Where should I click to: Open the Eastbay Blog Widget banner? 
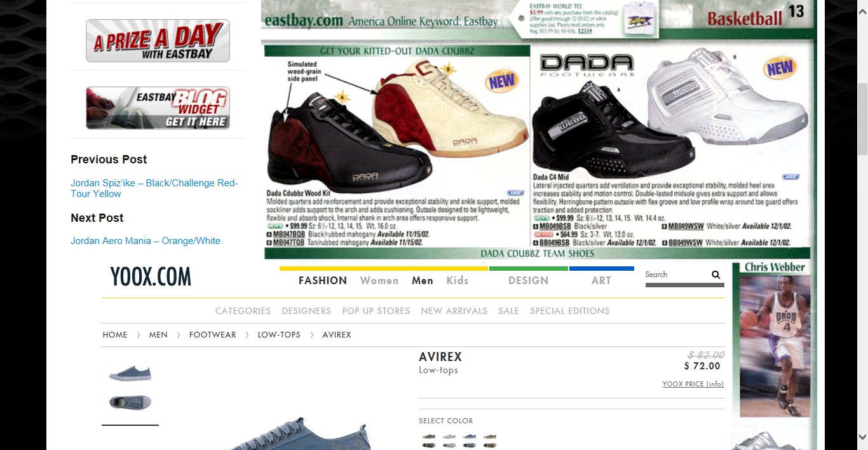(x=158, y=108)
